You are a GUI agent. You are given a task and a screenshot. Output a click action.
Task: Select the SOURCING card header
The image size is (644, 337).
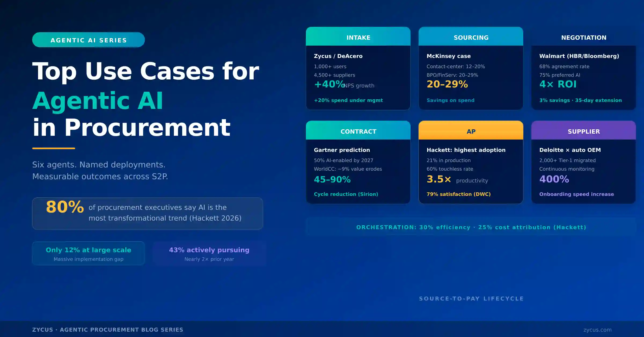tap(471, 37)
